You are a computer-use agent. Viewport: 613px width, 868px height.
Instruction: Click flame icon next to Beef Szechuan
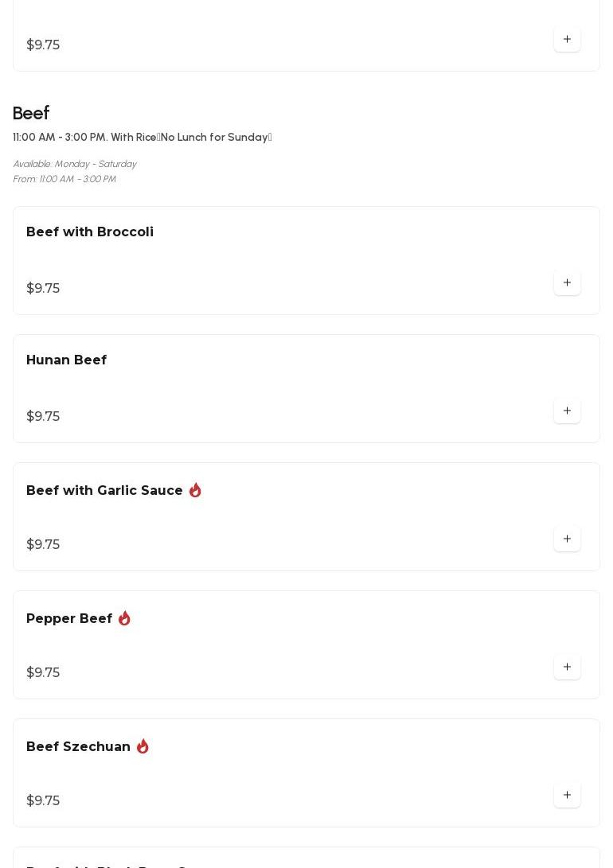pyautogui.click(x=143, y=746)
